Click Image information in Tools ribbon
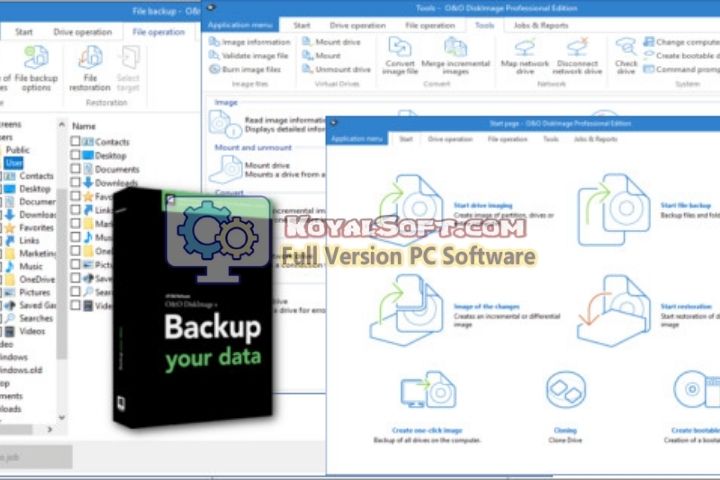 [250, 42]
